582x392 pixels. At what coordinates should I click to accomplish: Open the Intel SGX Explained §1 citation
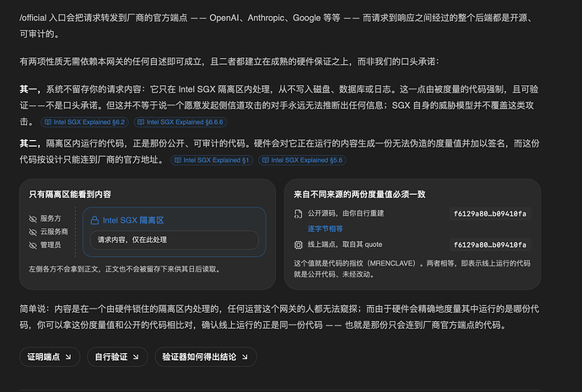212,160
